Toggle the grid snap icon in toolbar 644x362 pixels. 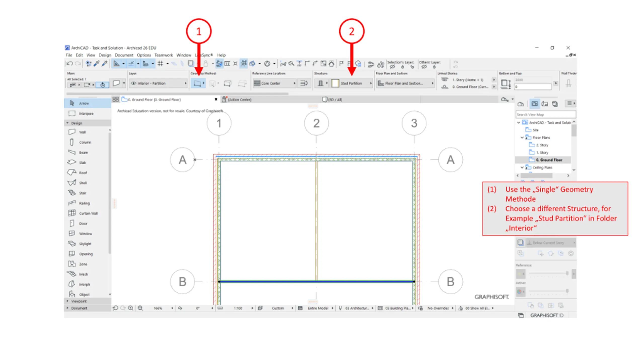160,64
